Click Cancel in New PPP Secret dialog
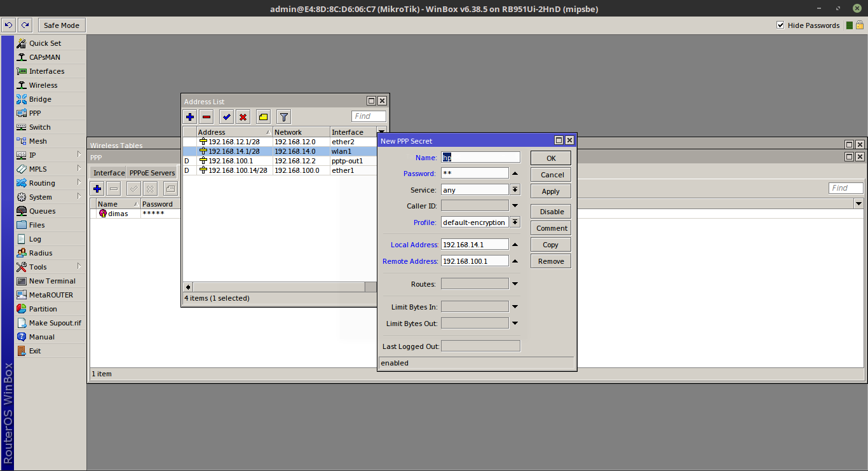The height and width of the screenshot is (471, 868). click(x=551, y=175)
